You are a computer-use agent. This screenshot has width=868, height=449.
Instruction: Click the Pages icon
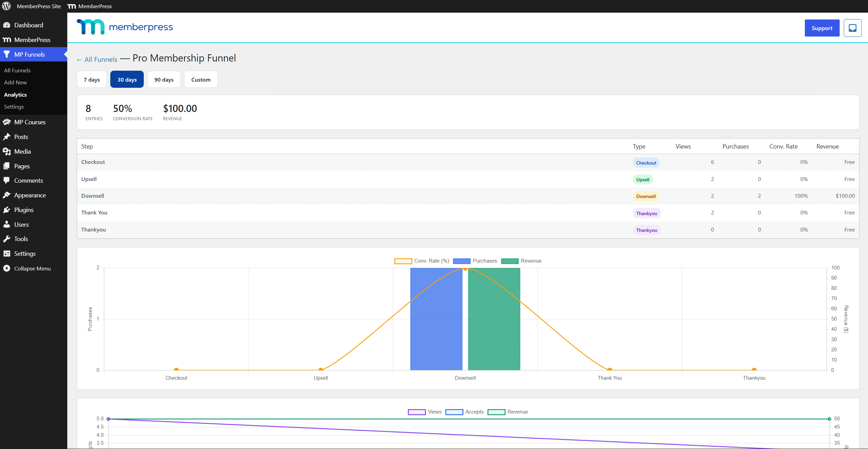pyautogui.click(x=7, y=166)
